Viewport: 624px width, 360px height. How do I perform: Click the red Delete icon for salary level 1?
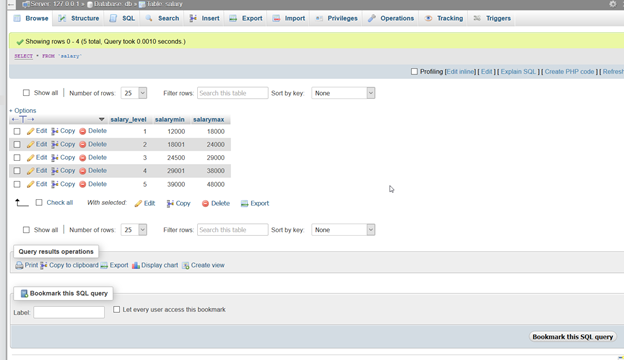point(83,131)
